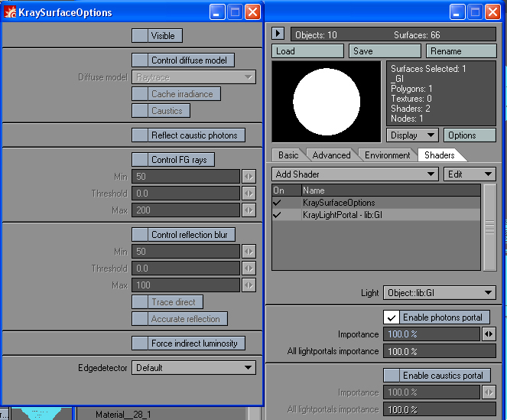Click the Min stepper arrows under Control FG rays
This screenshot has height=420, width=507.
[x=249, y=177]
